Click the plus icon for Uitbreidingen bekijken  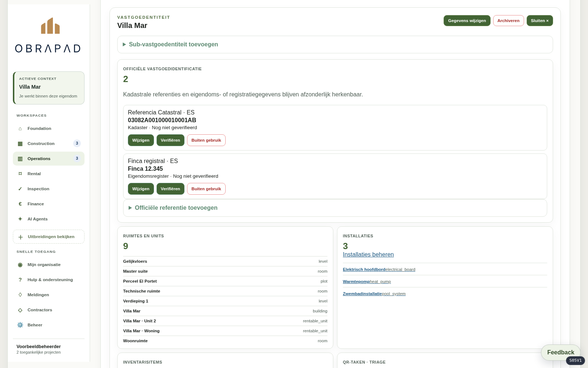[x=21, y=237]
